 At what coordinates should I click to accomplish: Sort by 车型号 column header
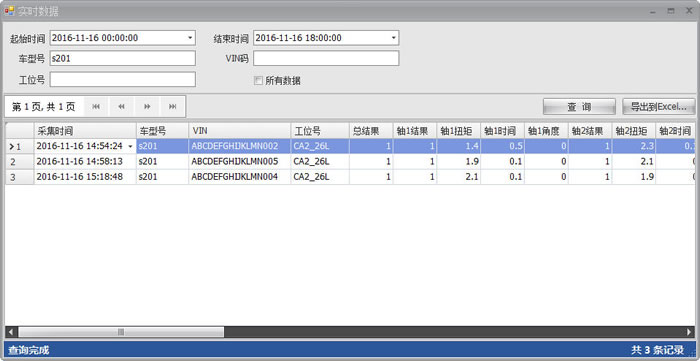coord(162,131)
